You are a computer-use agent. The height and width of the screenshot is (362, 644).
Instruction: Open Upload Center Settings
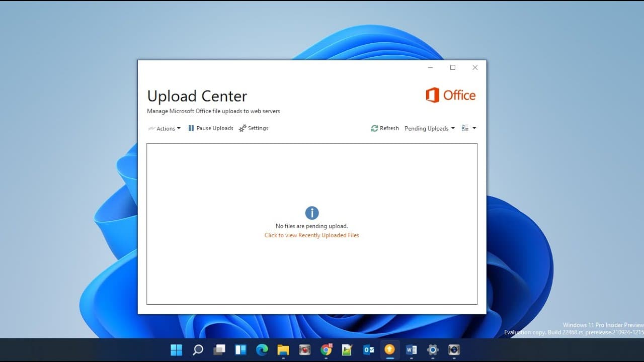[254, 128]
